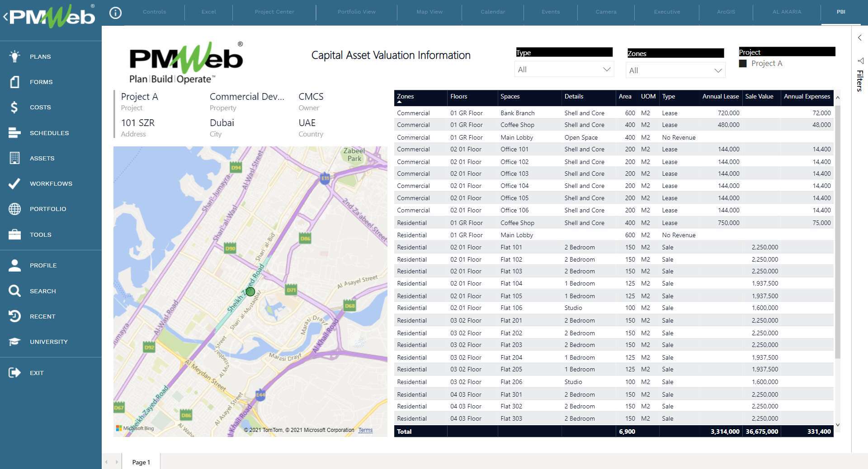
Task: Click the Assets building icon
Action: tap(14, 158)
